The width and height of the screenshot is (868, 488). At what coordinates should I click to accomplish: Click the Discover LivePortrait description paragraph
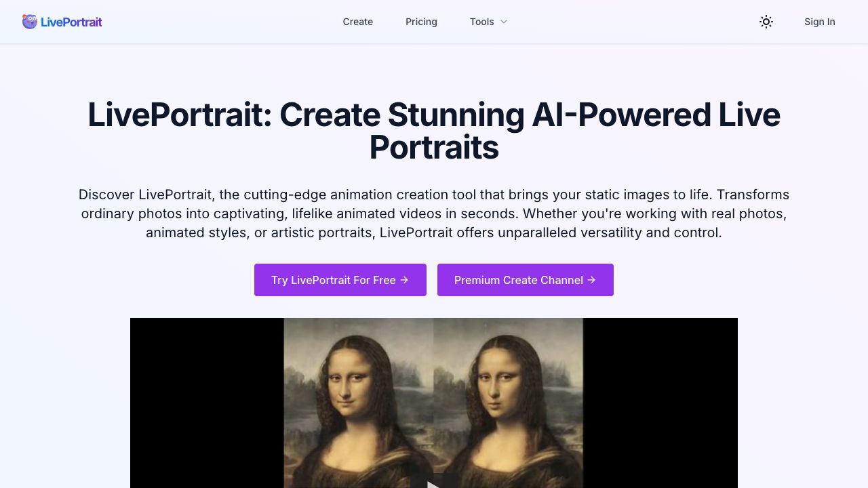(434, 213)
